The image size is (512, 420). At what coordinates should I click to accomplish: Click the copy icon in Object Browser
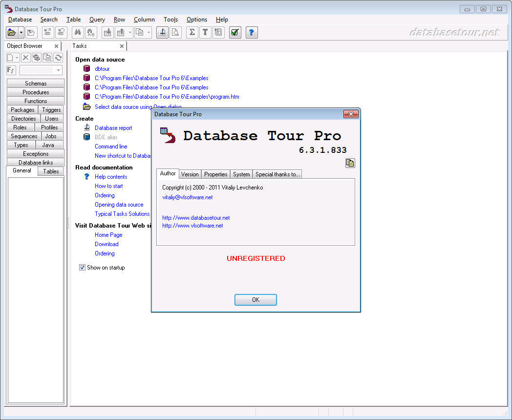pos(47,58)
